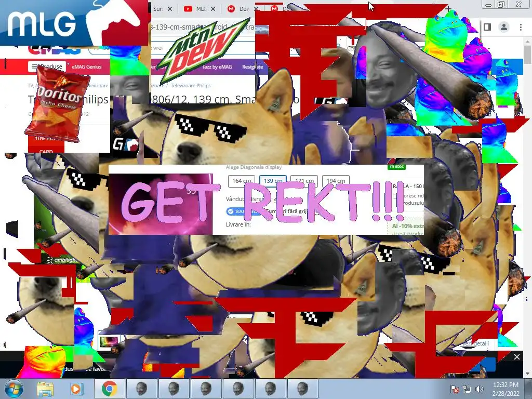Click the page vertical scrollbar thumb
Screen dimensions: 532x399
528,55
